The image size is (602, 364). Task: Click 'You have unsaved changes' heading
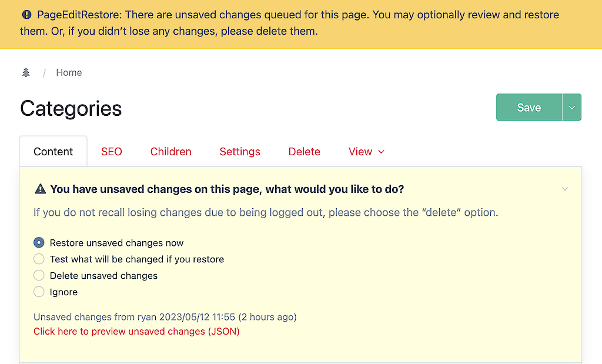pyautogui.click(x=227, y=189)
